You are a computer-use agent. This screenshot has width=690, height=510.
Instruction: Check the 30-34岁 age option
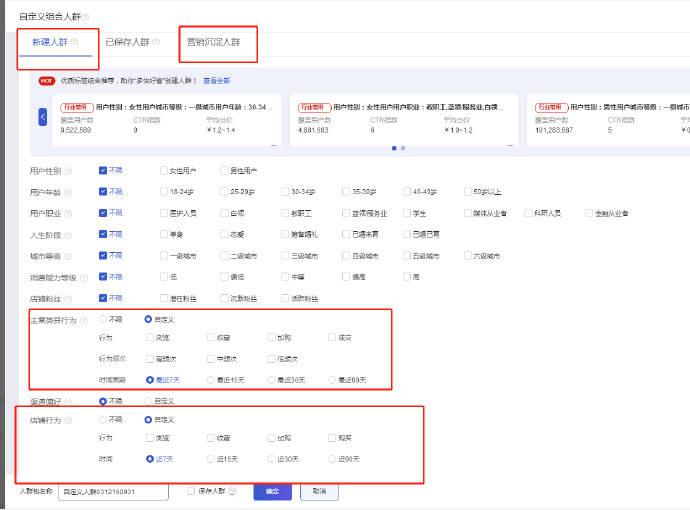(x=285, y=191)
